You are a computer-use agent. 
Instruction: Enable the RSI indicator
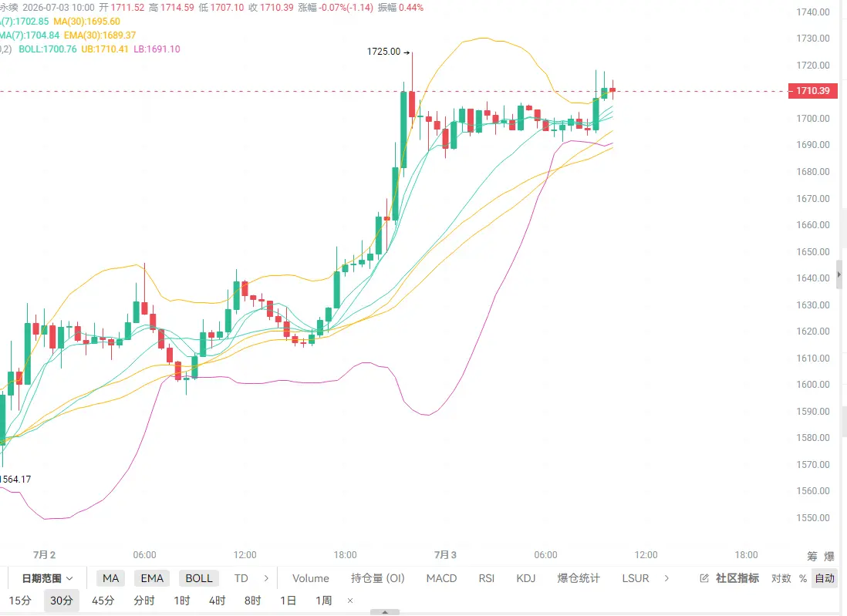486,578
